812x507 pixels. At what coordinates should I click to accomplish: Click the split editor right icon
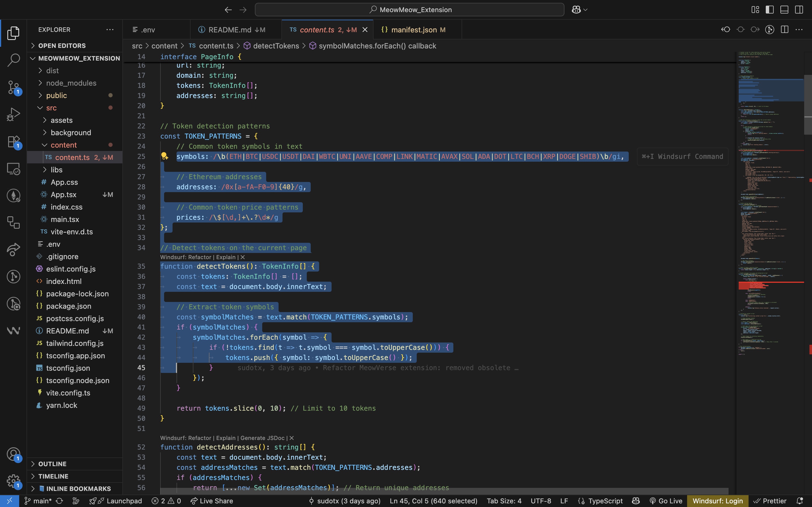click(784, 30)
